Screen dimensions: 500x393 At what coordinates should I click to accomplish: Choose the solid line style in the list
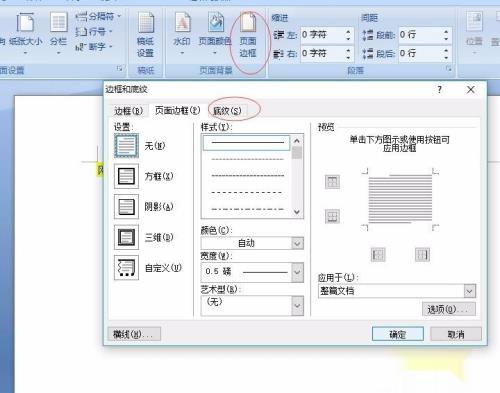point(247,143)
